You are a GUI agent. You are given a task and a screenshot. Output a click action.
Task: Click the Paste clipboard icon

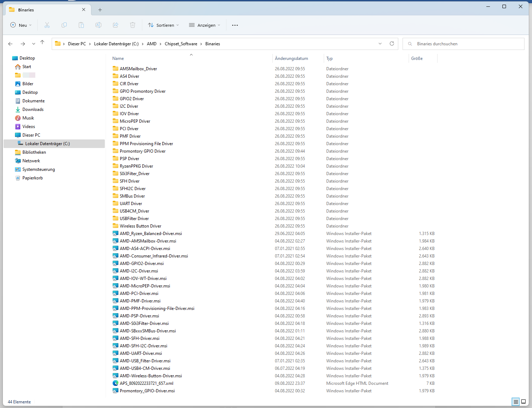point(81,25)
